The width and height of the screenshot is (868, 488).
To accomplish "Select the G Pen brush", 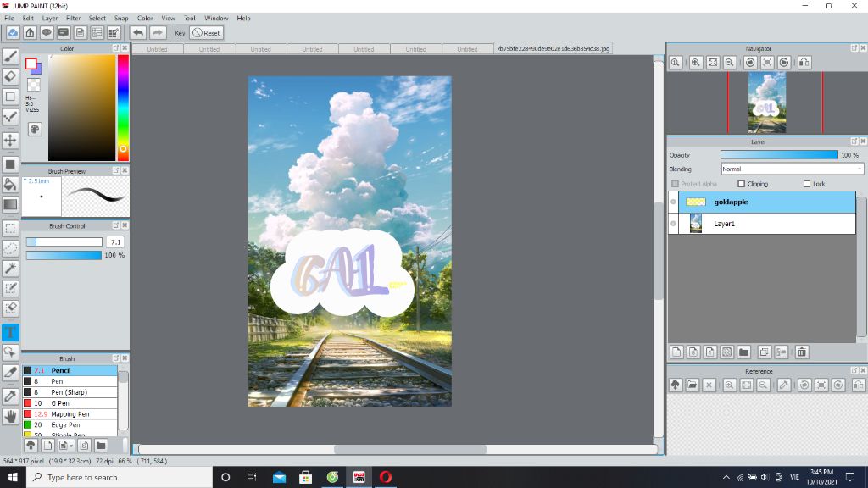I will [x=70, y=403].
